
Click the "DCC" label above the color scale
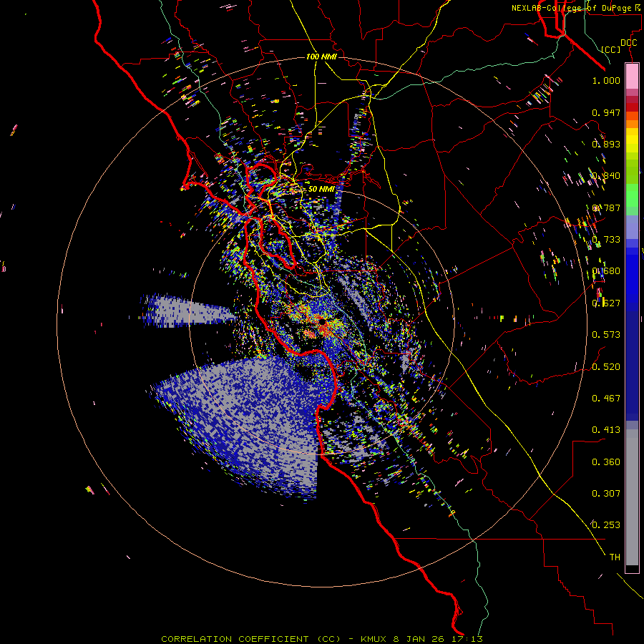tap(628, 43)
